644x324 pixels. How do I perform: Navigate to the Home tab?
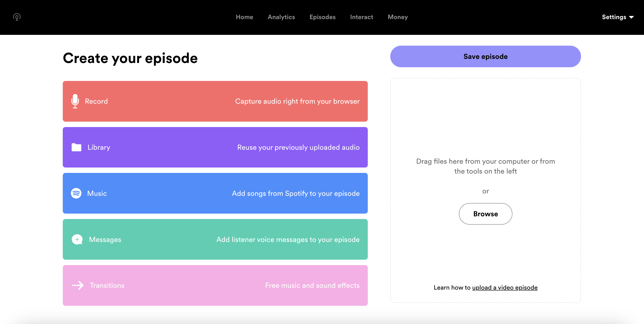[x=245, y=17]
